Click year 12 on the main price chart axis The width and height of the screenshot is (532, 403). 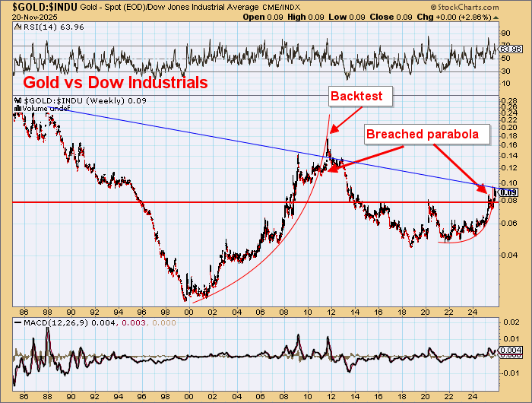[331, 312]
